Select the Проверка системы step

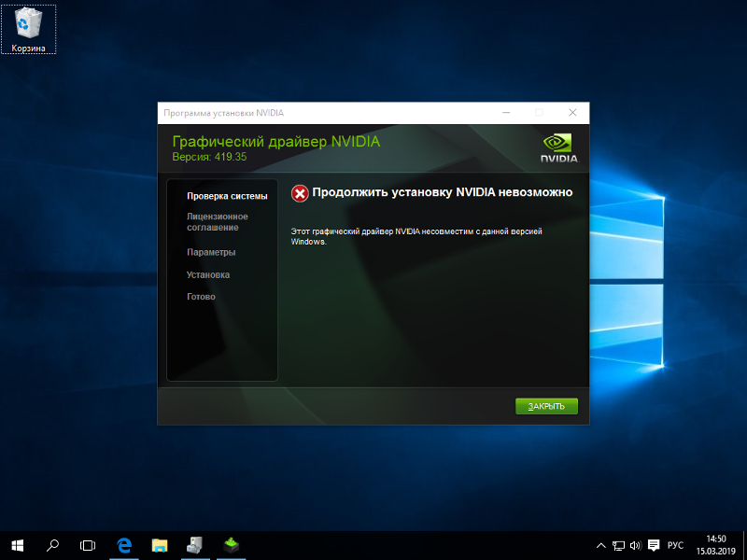[227, 196]
